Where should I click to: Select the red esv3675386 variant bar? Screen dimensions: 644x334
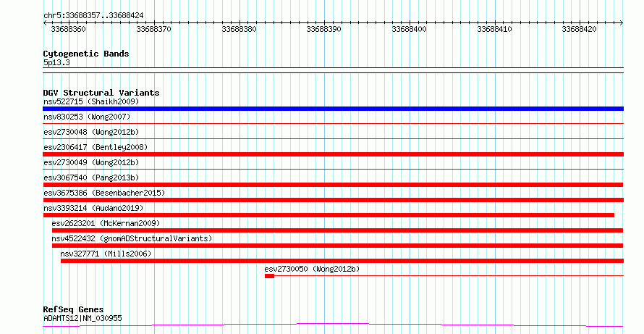333,200
